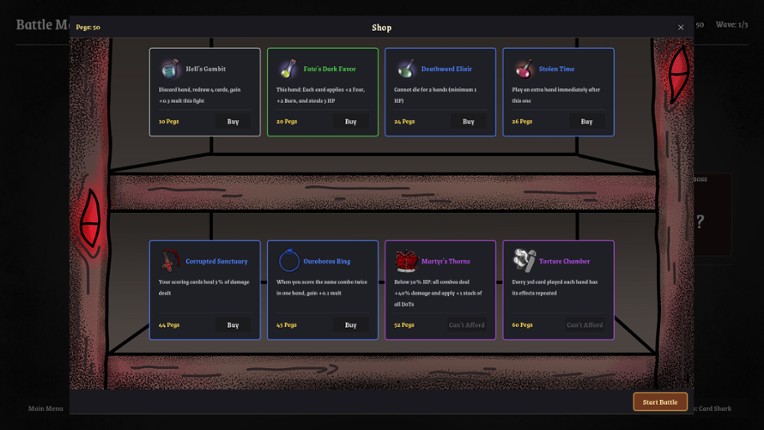This screenshot has width=764, height=430.
Task: Click Torture Chamber description text
Action: 555,287
